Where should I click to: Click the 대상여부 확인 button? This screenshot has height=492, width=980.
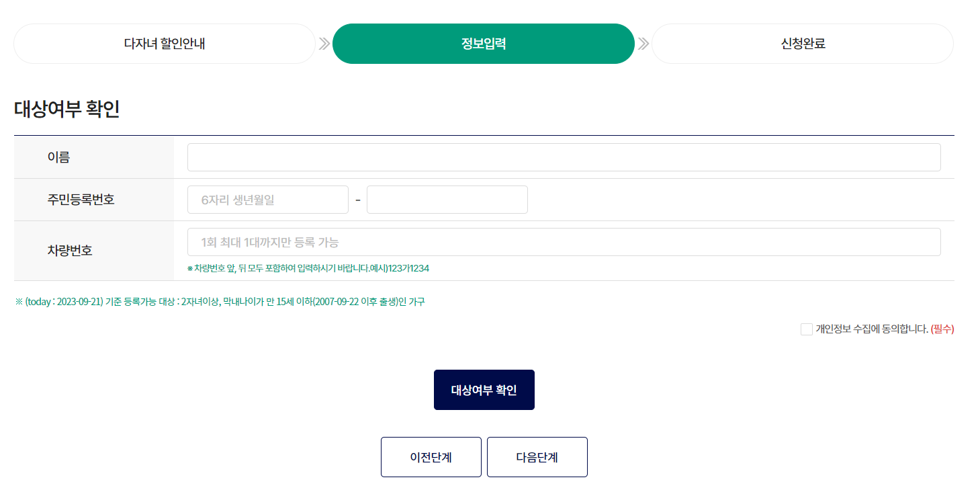484,390
